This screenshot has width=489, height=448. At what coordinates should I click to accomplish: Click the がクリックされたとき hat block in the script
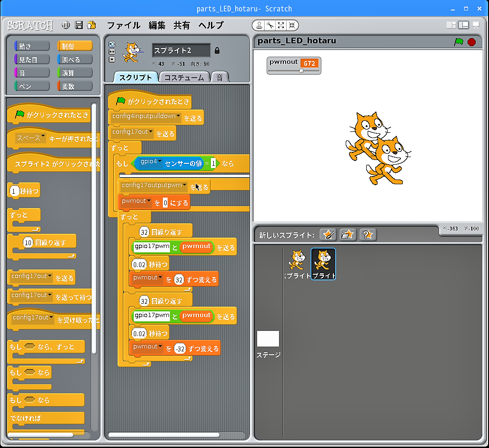(150, 101)
